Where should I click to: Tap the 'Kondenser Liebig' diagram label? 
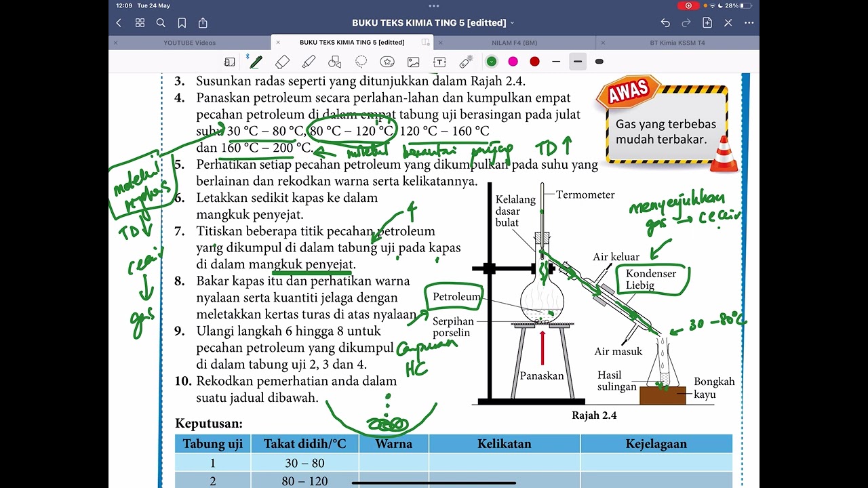coord(651,279)
